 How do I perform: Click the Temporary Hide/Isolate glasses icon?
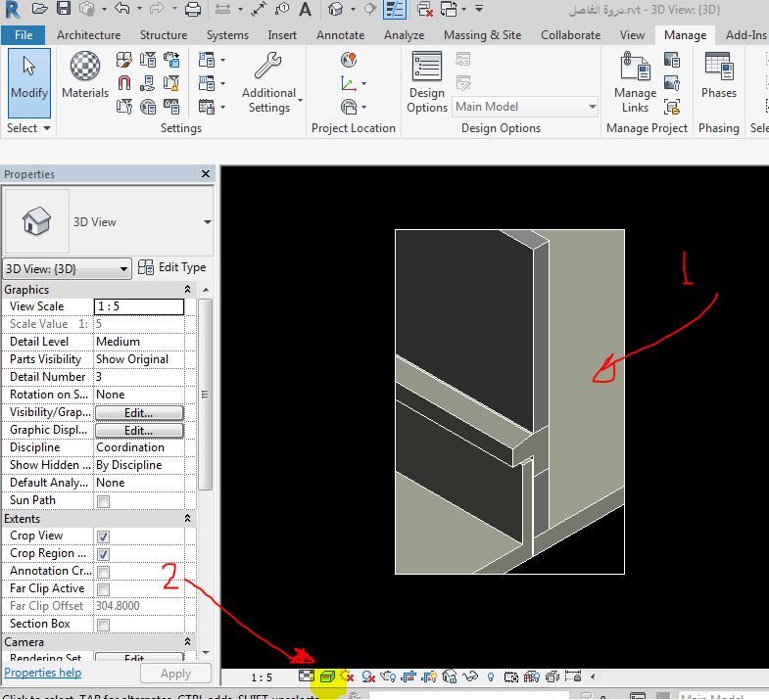coord(470,677)
